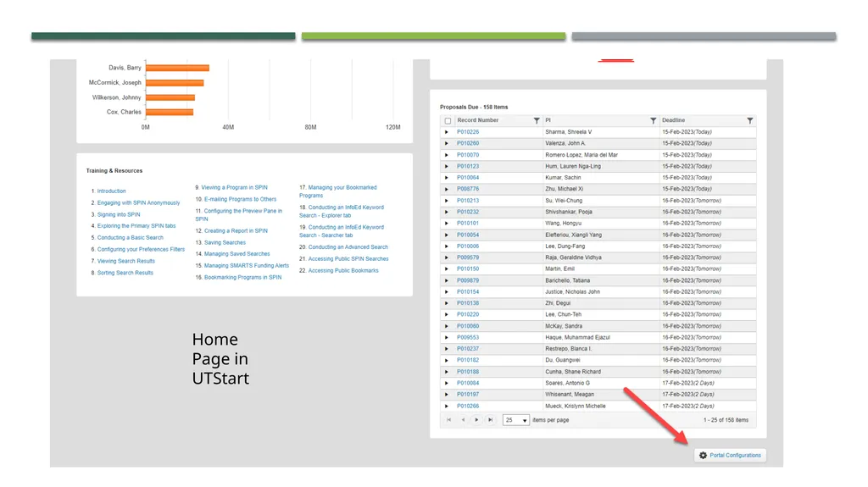Open record link P010188
868x487 pixels.
point(468,371)
